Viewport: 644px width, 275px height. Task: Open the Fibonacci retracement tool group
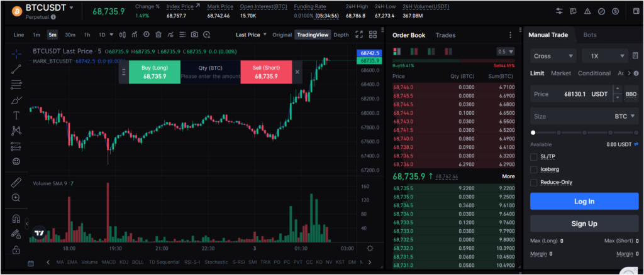point(16,85)
